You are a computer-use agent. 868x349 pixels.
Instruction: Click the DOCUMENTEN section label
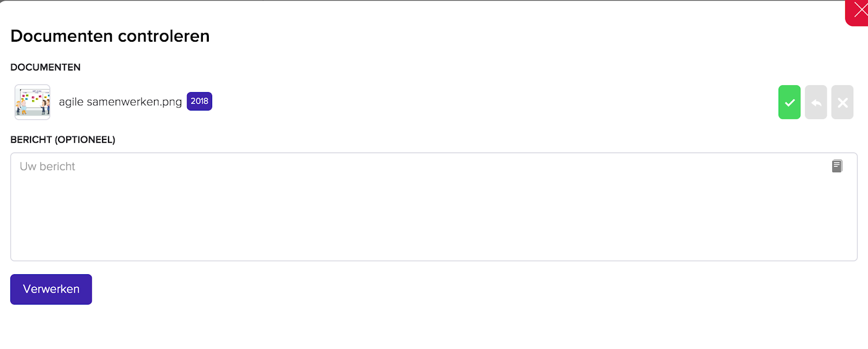click(46, 67)
